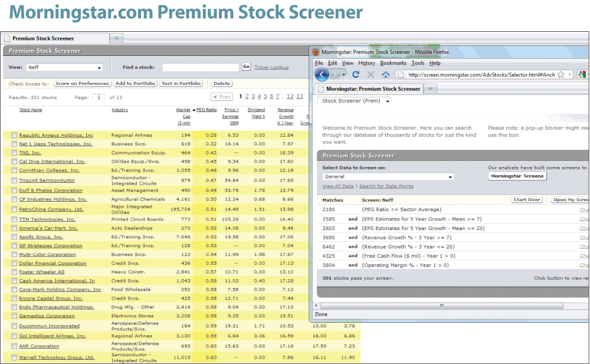Sort by the Stock Name column header

coord(31,110)
